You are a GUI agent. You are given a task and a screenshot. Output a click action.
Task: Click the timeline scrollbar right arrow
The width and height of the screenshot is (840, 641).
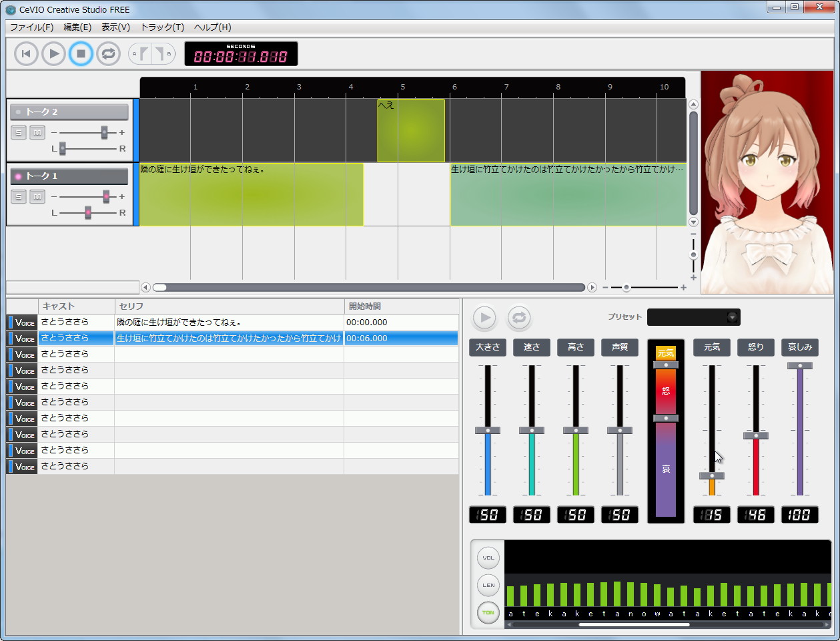coord(591,287)
